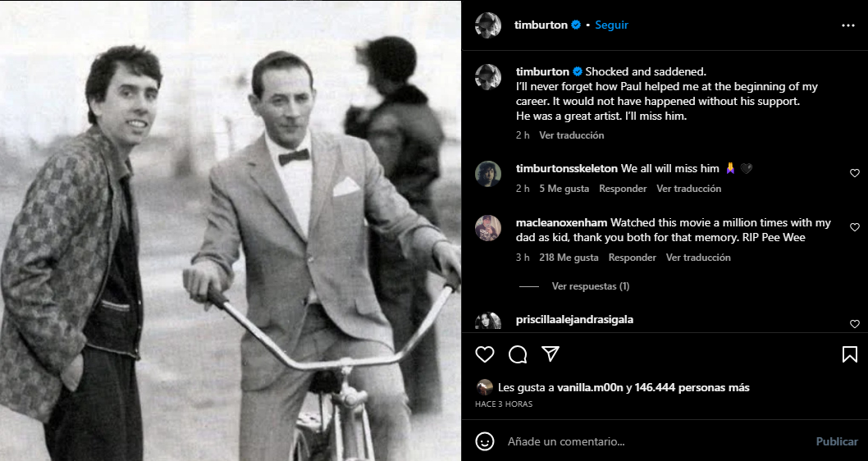This screenshot has height=461, width=868.
Task: Like macleanoxenham's comment
Action: coord(854,227)
